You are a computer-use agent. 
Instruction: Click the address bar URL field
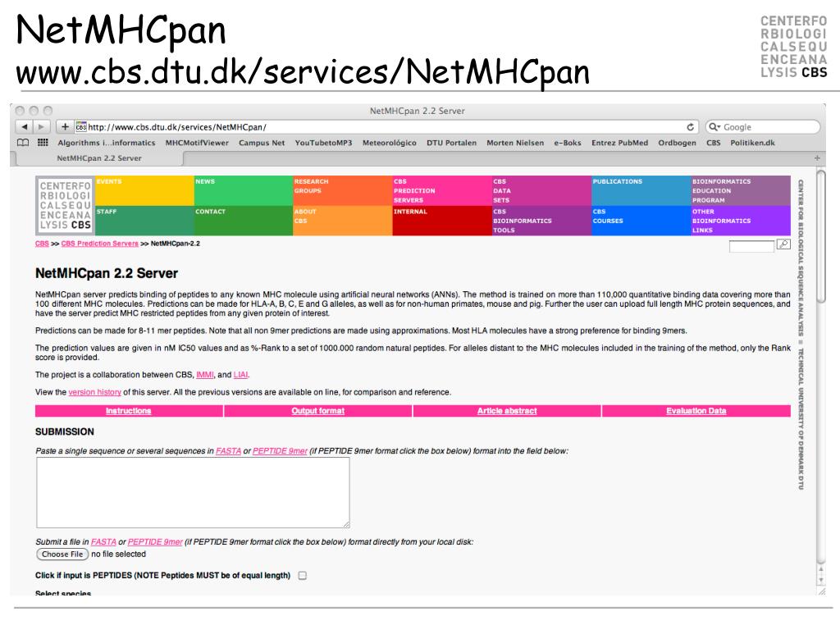(386, 127)
